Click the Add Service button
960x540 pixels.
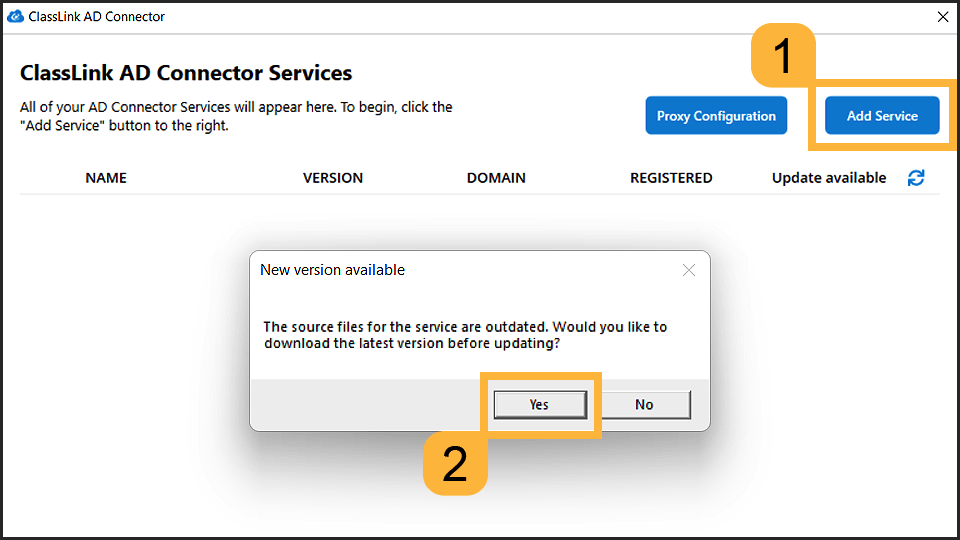[x=882, y=116]
